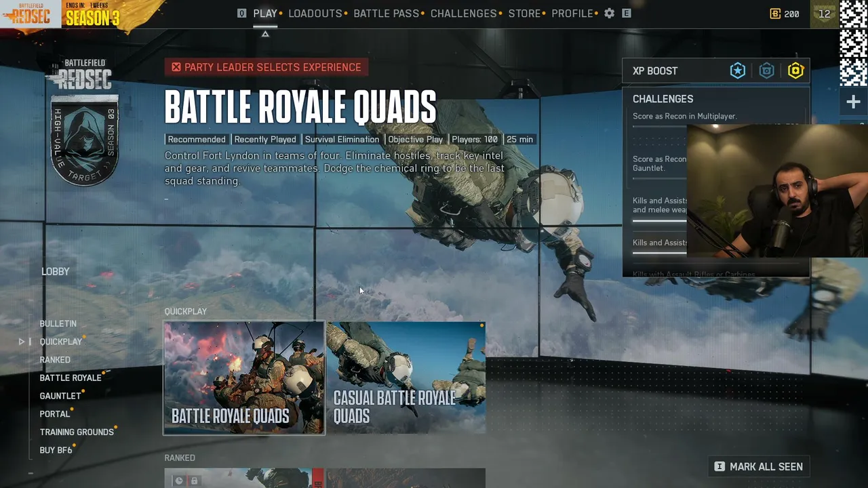
Task: Click the QUICKPLAY section heading above cards
Action: (x=185, y=311)
